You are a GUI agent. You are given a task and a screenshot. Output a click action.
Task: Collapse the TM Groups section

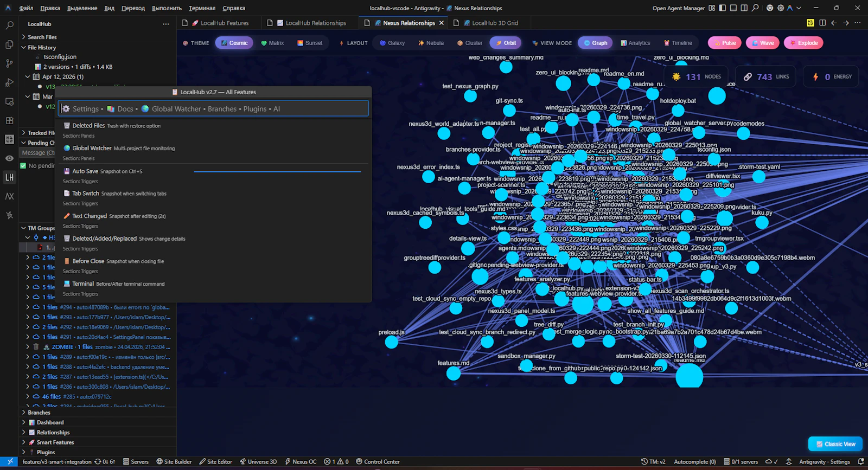(38, 228)
